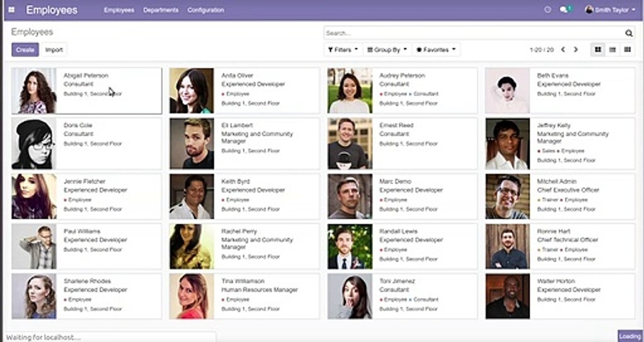644x342 pixels.
Task: Open Eli Lambert's photo
Action: 192,144
